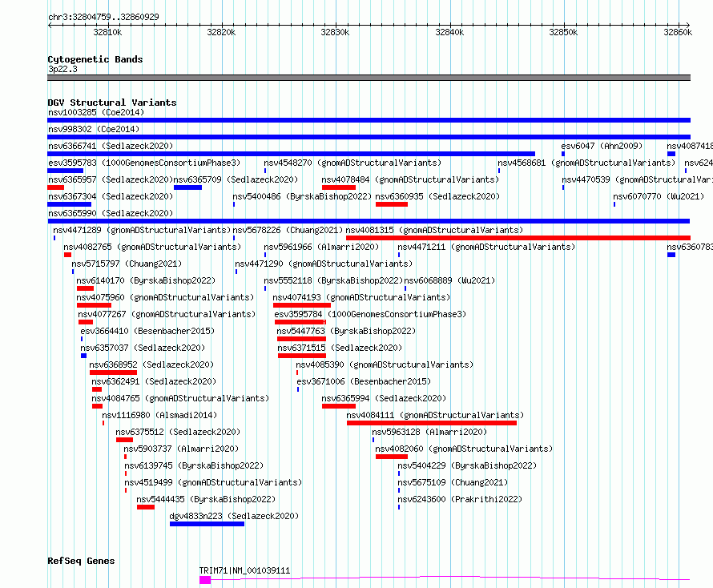Click the magenta TRIM71 exon block
Viewport: 713px width, 588px height.
(205, 580)
